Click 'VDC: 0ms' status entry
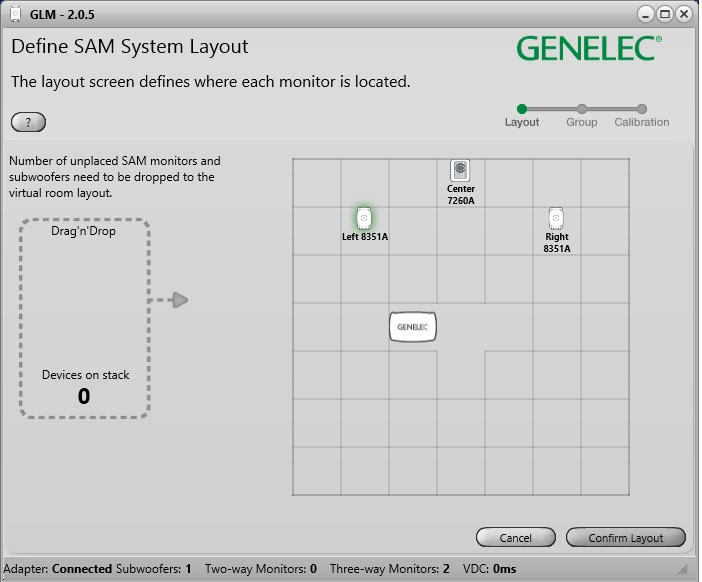 pos(489,569)
